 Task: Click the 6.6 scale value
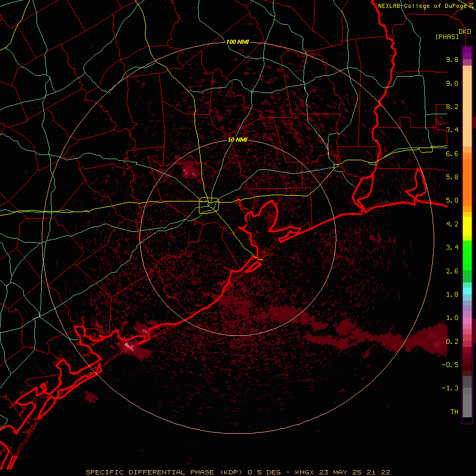pos(452,153)
